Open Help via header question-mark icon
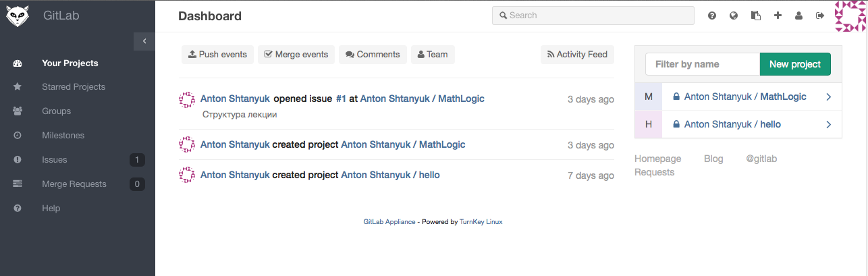868x276 pixels. [711, 16]
